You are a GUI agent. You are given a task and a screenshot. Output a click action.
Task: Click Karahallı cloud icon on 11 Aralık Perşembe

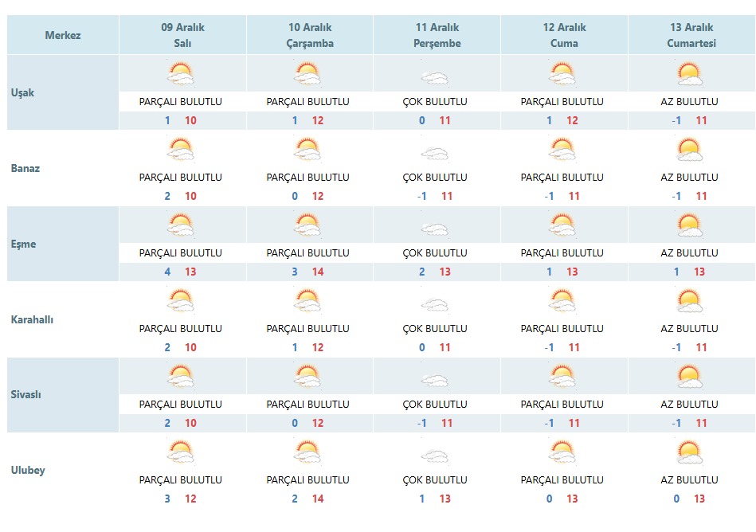435,304
